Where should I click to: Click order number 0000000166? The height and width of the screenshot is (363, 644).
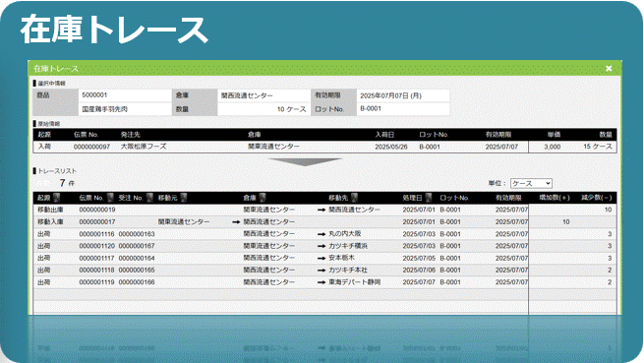[x=137, y=282]
